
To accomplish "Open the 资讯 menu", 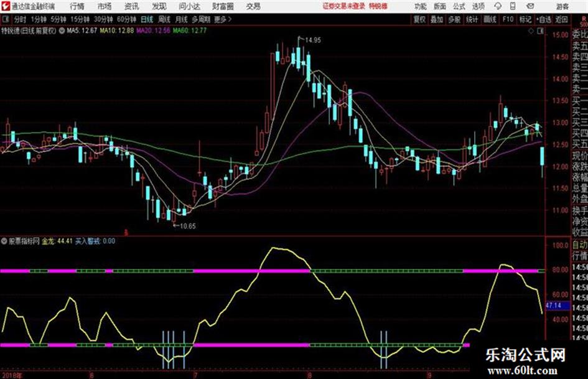I will [132, 6].
